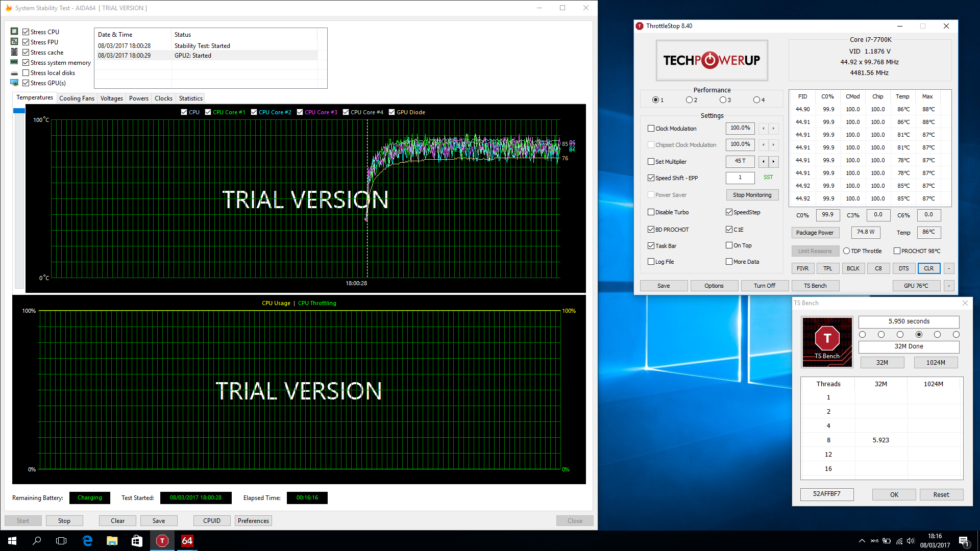Open battery status tray icon

[887, 541]
